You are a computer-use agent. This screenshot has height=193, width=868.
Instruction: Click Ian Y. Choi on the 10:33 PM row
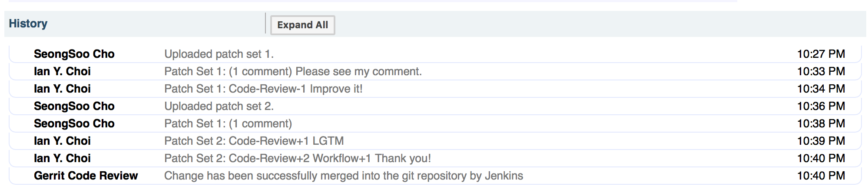tap(62, 71)
